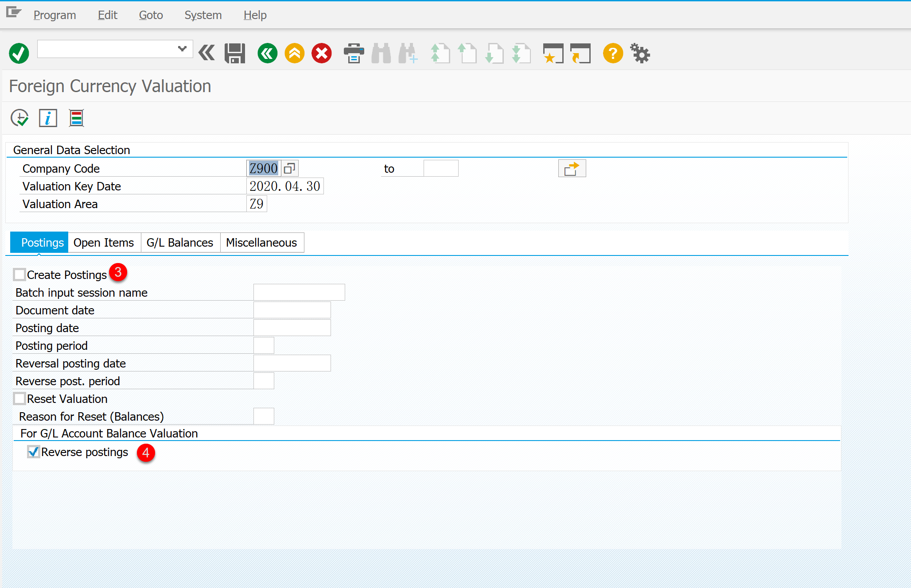Open the Customize Layout gear icon
The height and width of the screenshot is (588, 911).
640,54
